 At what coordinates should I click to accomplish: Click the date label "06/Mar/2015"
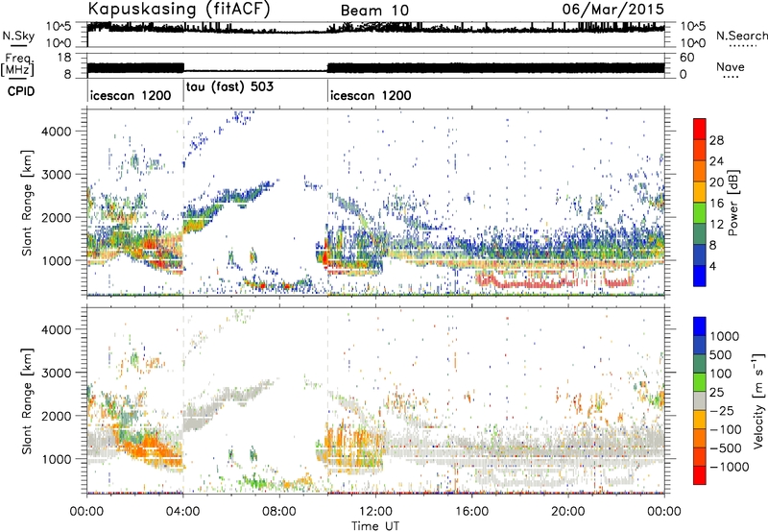(x=612, y=9)
